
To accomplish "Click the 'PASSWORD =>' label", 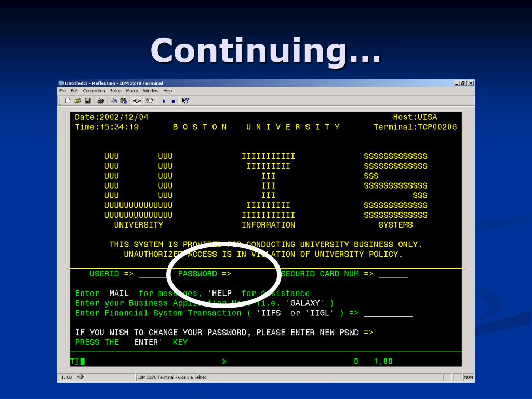I will [x=205, y=274].
